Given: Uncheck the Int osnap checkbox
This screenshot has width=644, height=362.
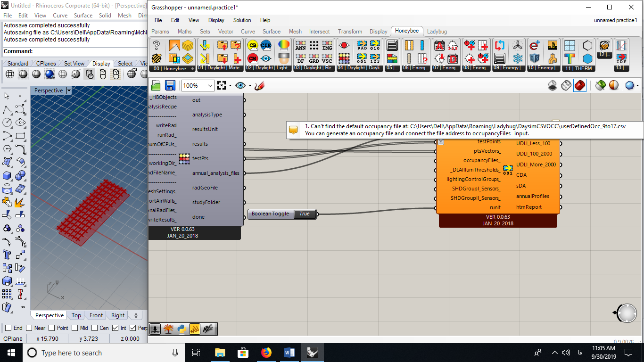Looking at the screenshot, I should 115,328.
